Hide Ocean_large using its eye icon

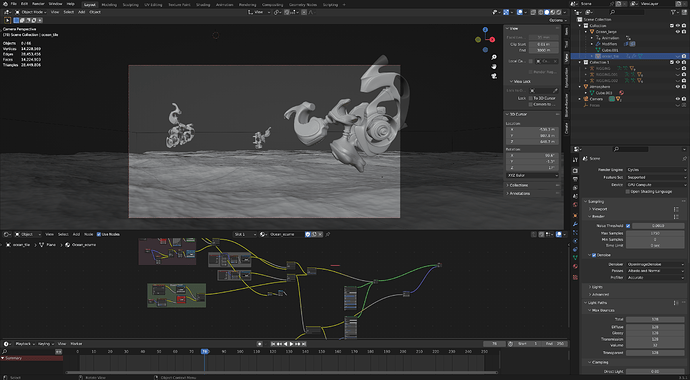(678, 32)
